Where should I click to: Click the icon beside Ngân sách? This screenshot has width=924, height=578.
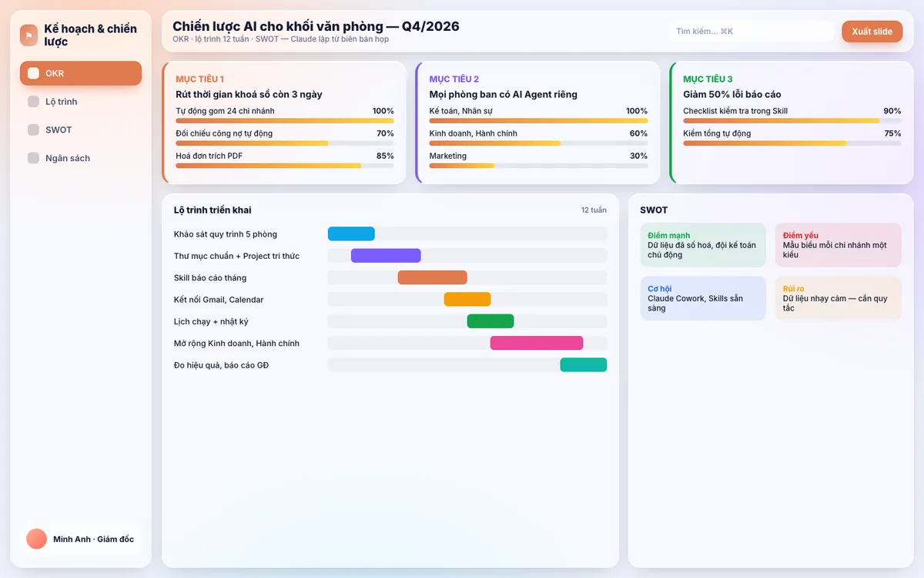[33, 158]
